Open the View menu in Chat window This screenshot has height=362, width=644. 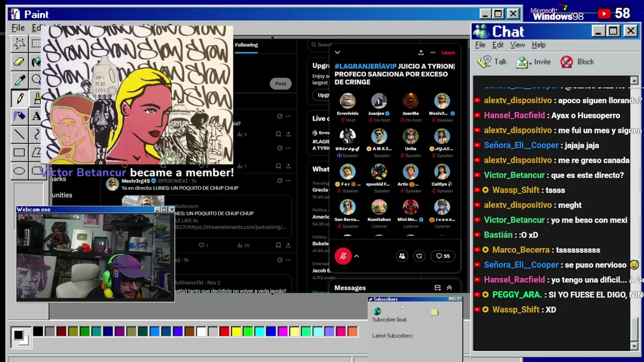[517, 45]
